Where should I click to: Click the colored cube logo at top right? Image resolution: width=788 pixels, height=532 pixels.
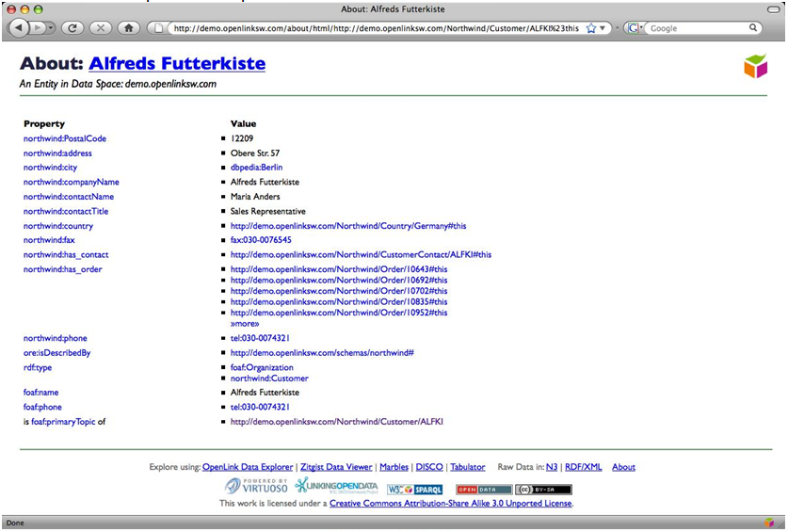(755, 66)
